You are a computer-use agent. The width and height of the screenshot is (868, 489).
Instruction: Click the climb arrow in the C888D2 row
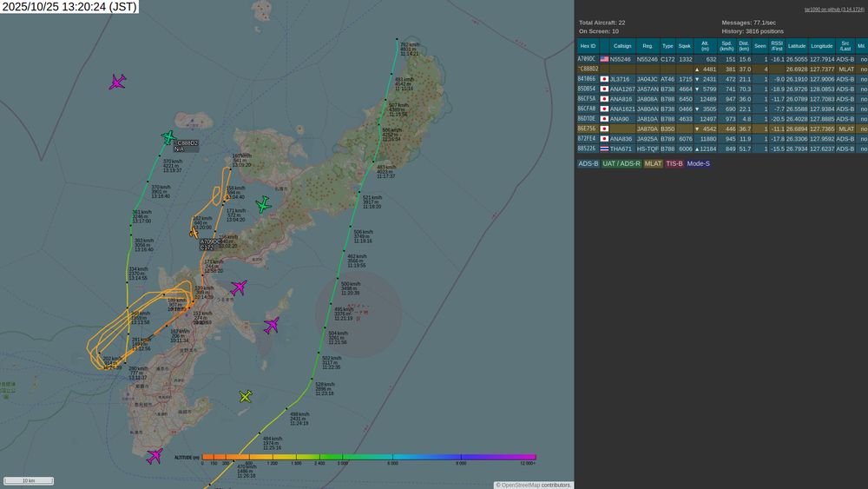click(x=697, y=69)
